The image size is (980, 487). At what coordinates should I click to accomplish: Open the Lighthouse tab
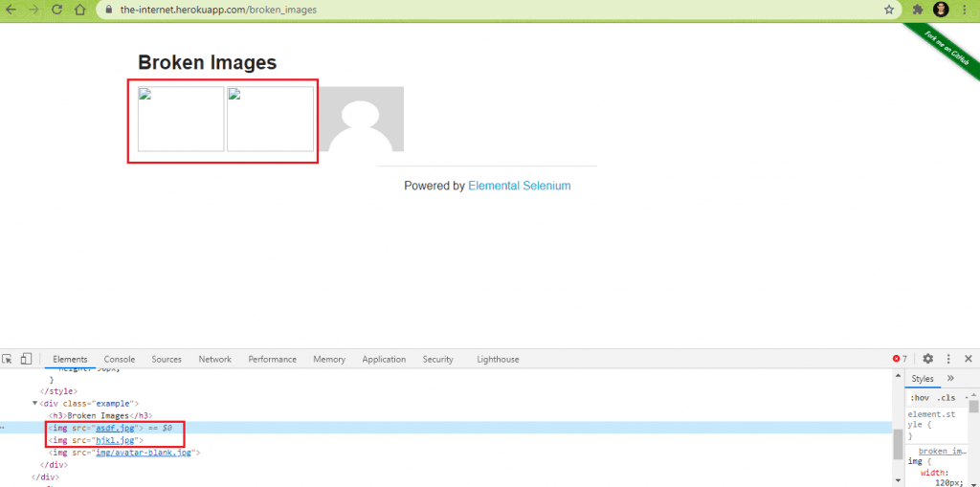498,360
